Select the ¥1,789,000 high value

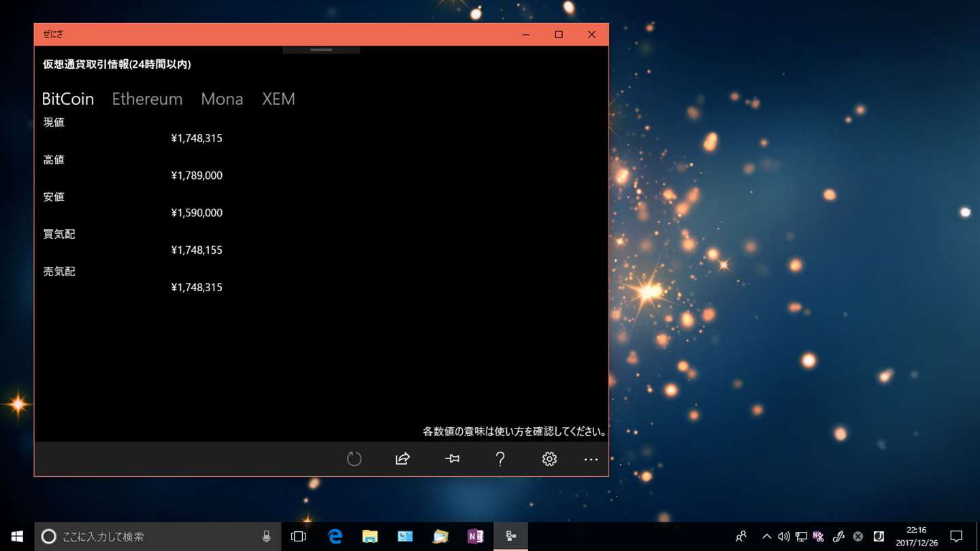point(197,176)
